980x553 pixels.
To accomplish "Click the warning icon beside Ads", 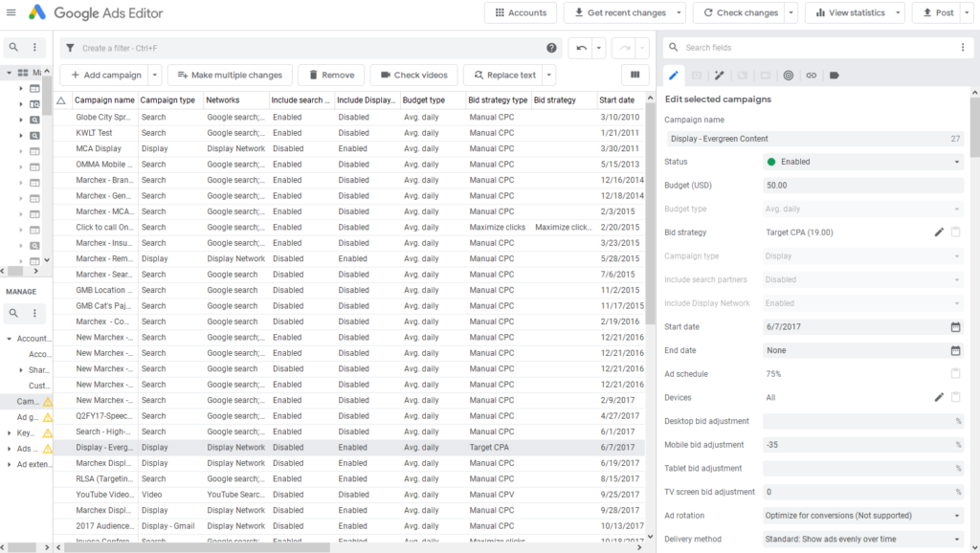I will [x=48, y=449].
